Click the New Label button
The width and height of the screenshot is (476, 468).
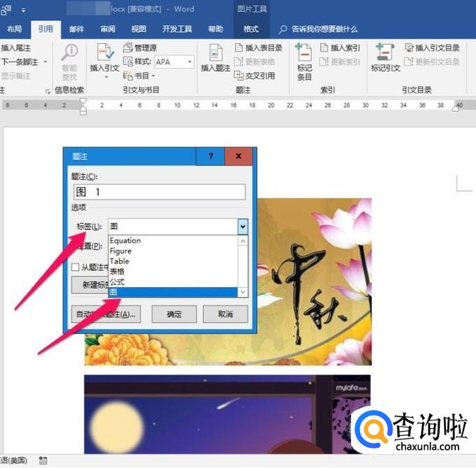[90, 285]
